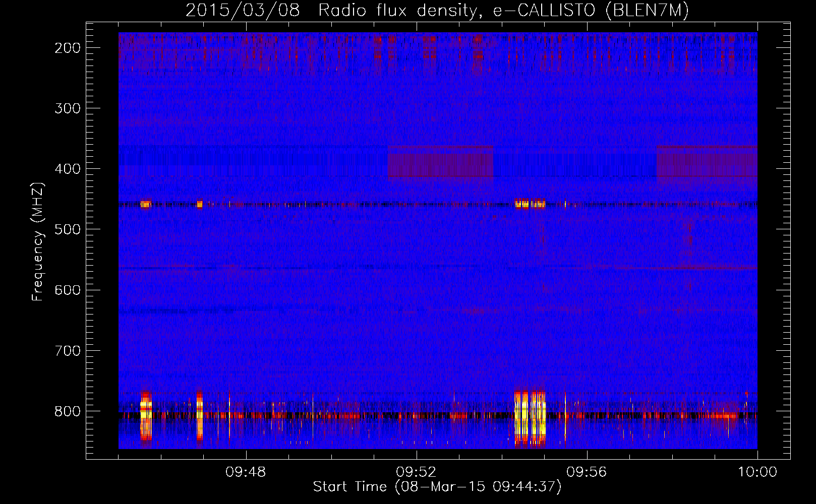
Task: Click the 300 frequency tick label
Action: pyautogui.click(x=68, y=108)
